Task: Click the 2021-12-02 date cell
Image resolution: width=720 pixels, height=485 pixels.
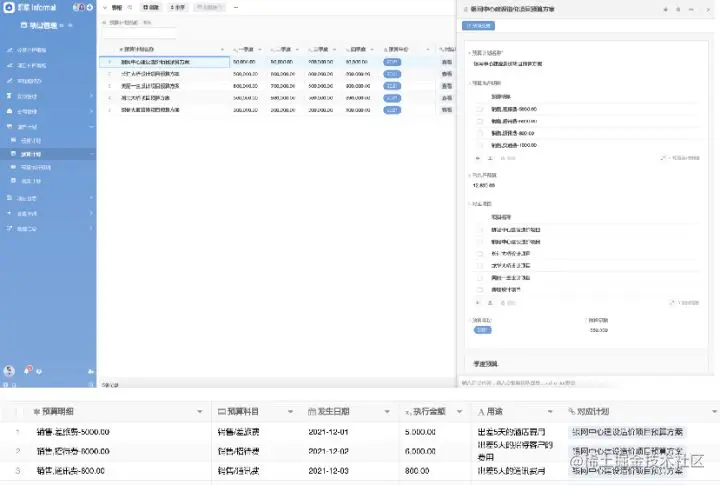Action: (x=328, y=451)
